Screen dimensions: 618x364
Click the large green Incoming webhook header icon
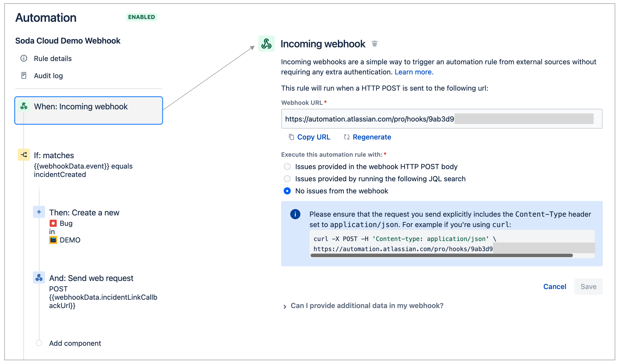(x=266, y=44)
